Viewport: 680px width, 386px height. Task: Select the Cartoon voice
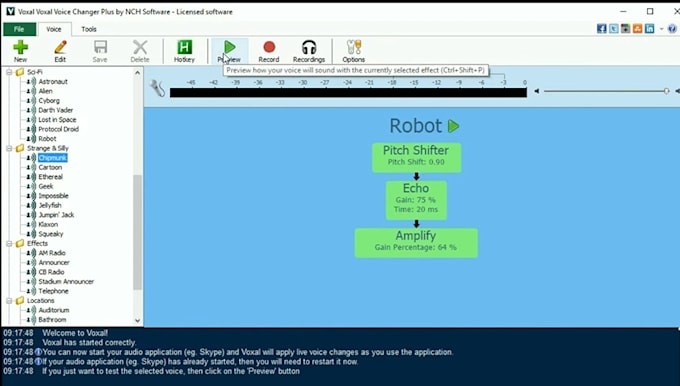[x=50, y=167]
